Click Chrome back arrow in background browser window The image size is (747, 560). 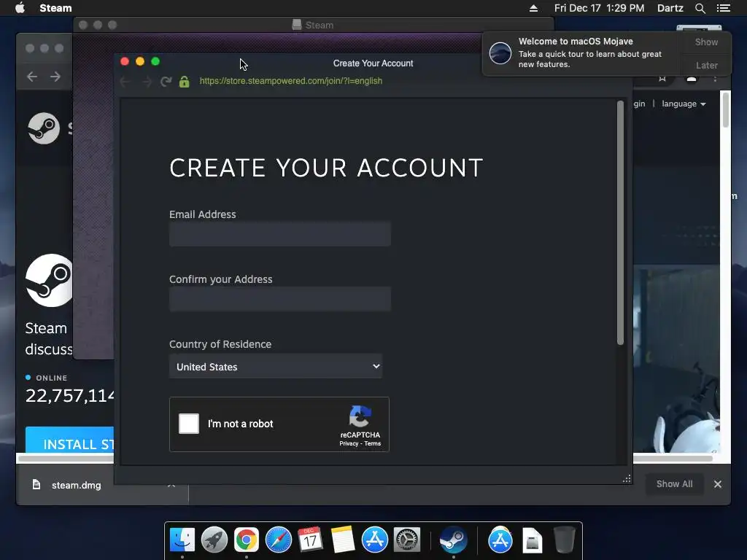32,77
